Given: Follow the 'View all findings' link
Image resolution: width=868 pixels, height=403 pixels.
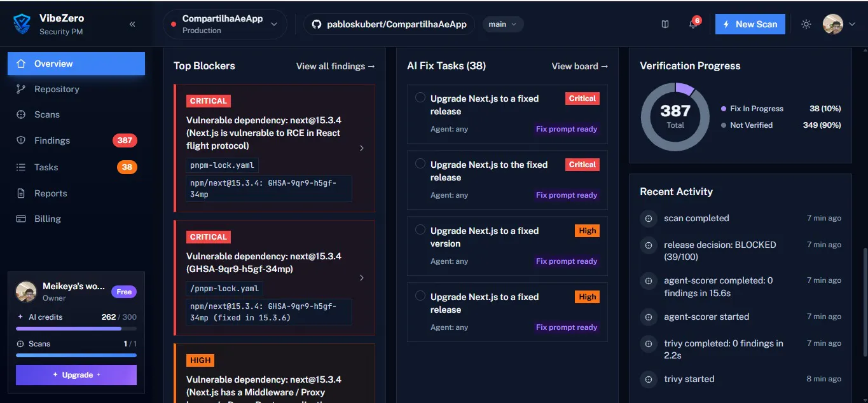Looking at the screenshot, I should tap(336, 66).
